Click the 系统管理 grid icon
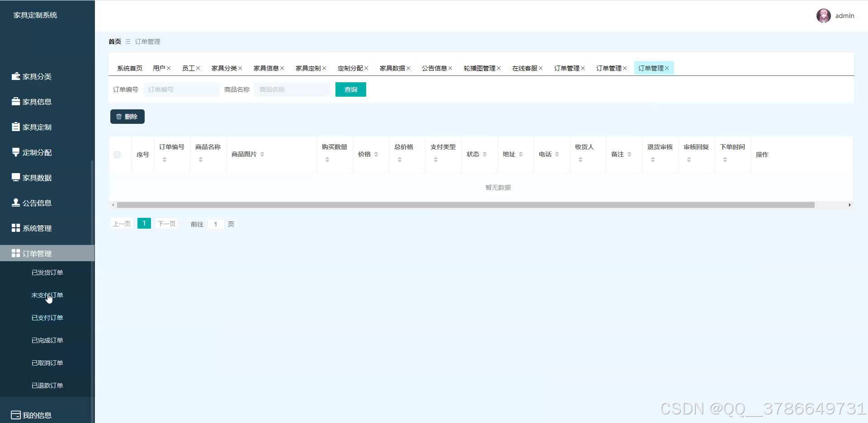 [16, 228]
